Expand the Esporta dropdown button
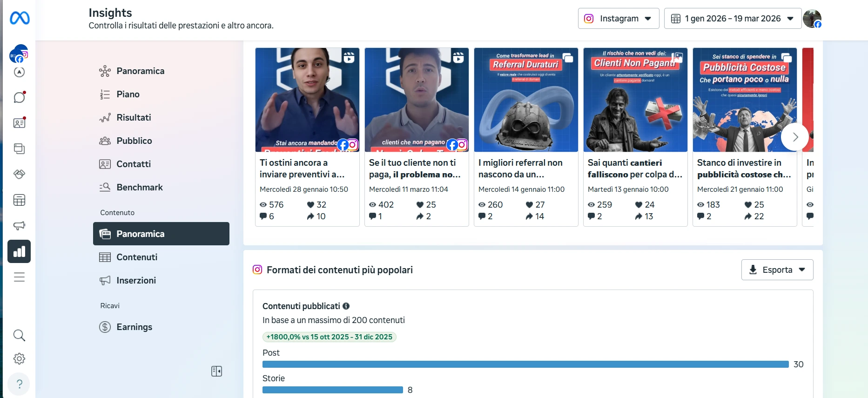 (x=777, y=270)
